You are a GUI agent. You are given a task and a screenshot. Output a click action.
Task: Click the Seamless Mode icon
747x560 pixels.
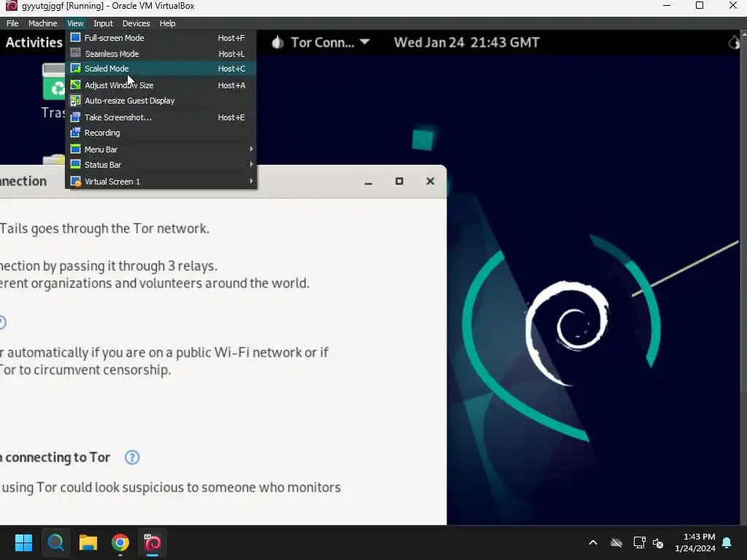pyautogui.click(x=75, y=52)
